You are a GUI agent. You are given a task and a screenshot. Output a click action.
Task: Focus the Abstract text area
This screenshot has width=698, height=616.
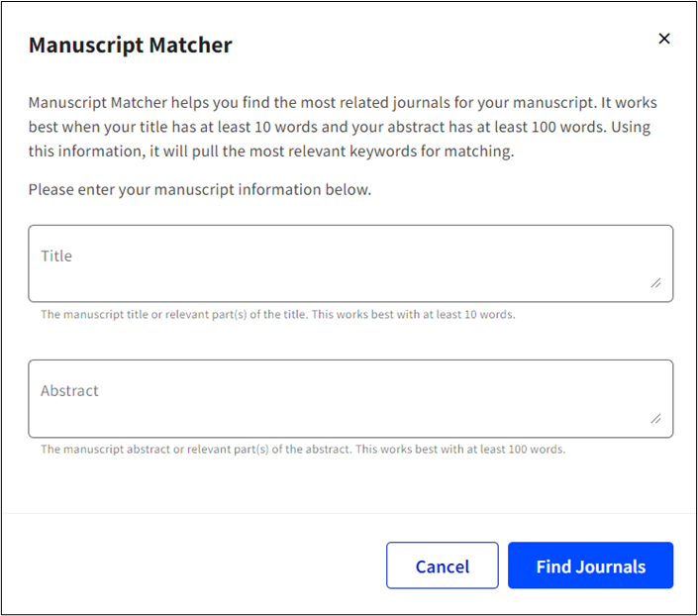coord(350,399)
